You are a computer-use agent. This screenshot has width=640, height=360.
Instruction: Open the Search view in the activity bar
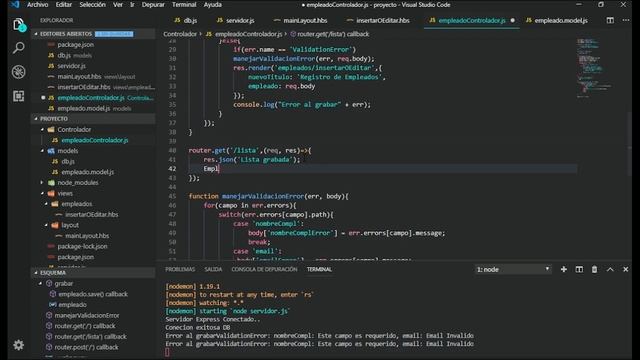click(x=18, y=48)
